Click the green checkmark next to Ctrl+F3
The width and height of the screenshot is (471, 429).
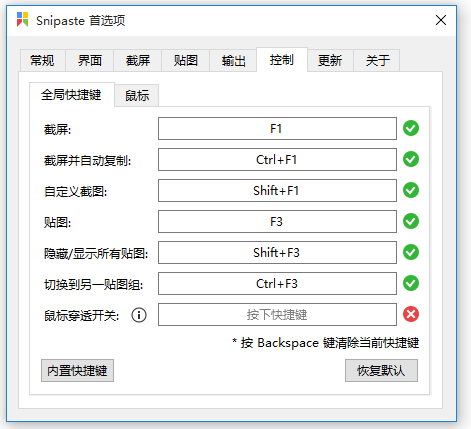click(411, 283)
